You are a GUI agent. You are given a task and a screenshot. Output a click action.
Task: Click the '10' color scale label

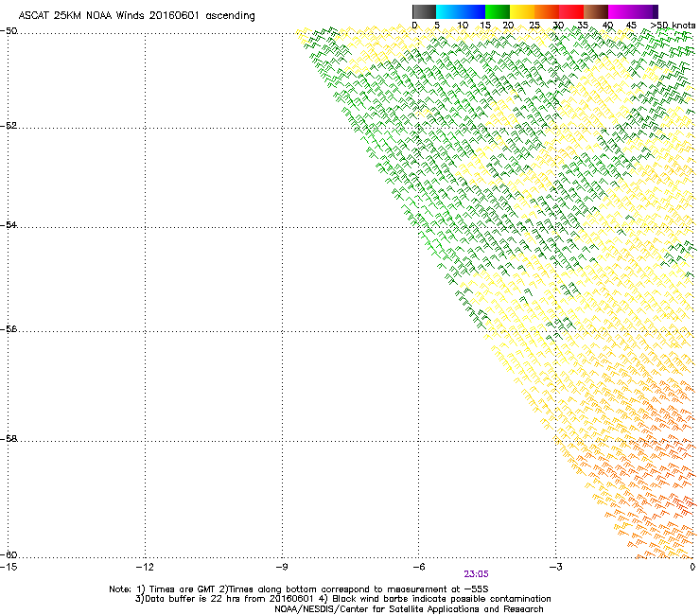[x=463, y=26]
